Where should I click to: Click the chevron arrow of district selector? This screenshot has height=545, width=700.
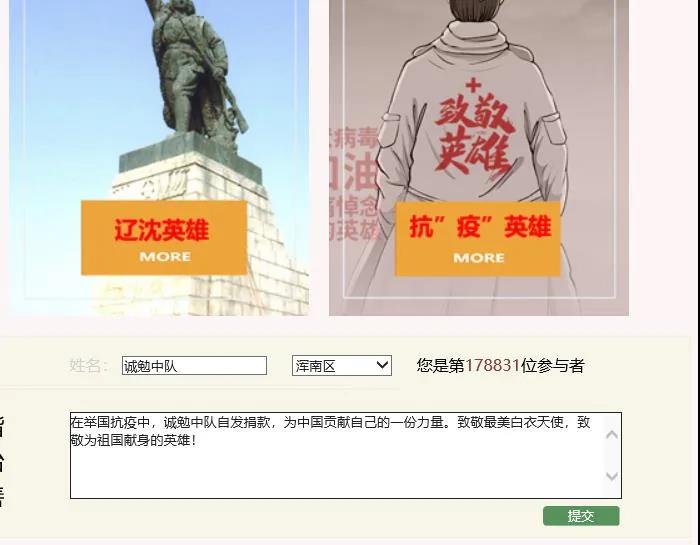click(x=382, y=365)
